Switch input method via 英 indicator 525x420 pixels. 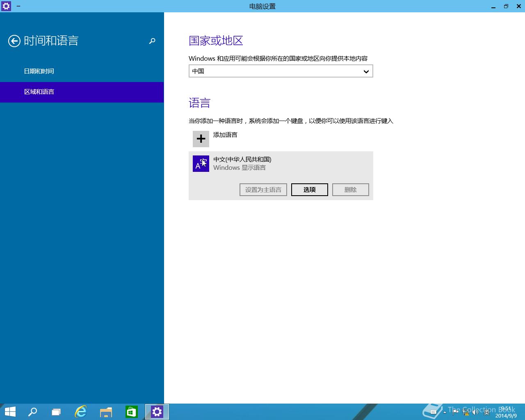pyautogui.click(x=487, y=412)
